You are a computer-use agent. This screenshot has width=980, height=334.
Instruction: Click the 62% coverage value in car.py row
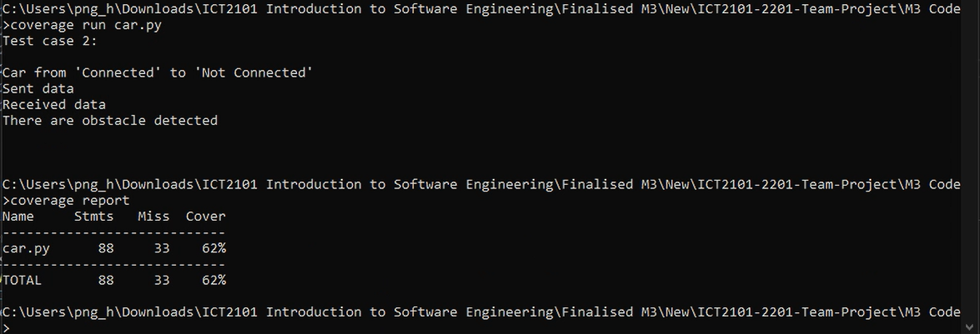pos(214,248)
